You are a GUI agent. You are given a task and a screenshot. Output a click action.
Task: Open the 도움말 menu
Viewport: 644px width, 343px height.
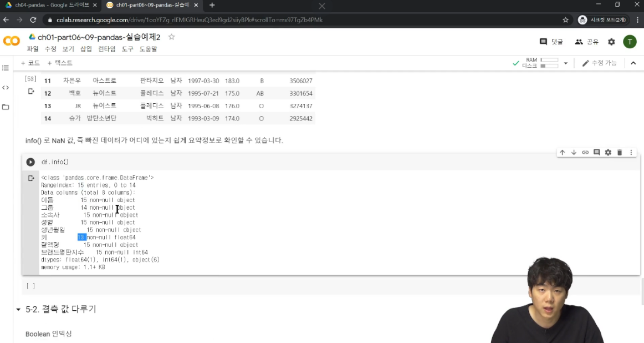[x=149, y=49]
